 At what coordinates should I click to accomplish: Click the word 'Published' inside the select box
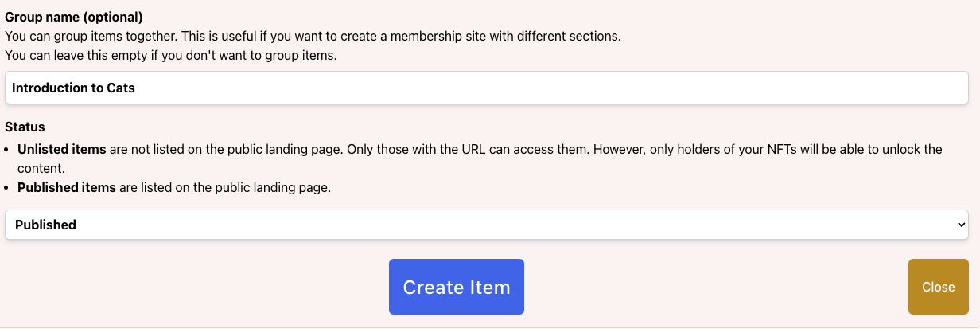45,225
